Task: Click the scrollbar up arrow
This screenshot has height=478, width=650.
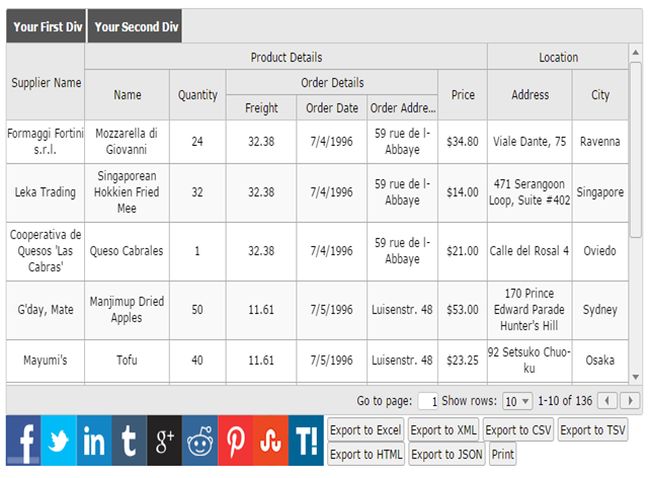Action: [635, 53]
